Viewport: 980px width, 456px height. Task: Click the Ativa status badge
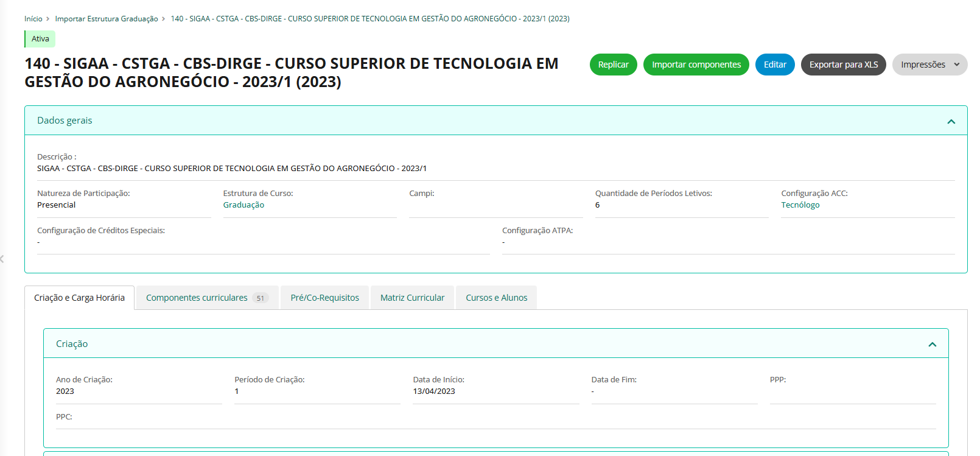click(40, 39)
